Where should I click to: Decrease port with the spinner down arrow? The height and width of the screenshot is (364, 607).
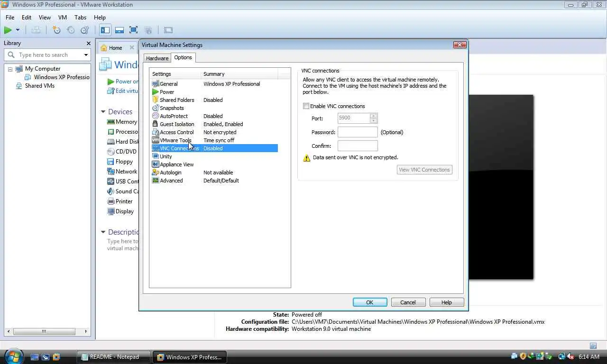(x=374, y=121)
